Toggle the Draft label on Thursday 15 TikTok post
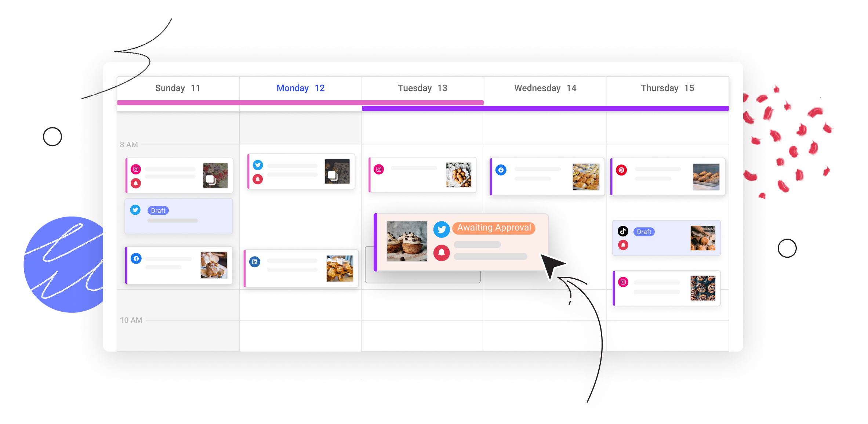The height and width of the screenshot is (424, 868). click(643, 231)
